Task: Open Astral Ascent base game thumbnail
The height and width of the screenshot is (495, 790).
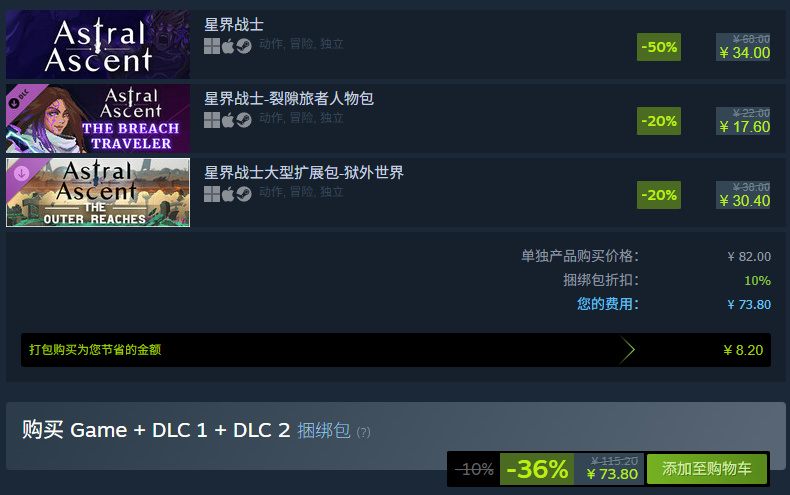Action: click(98, 44)
